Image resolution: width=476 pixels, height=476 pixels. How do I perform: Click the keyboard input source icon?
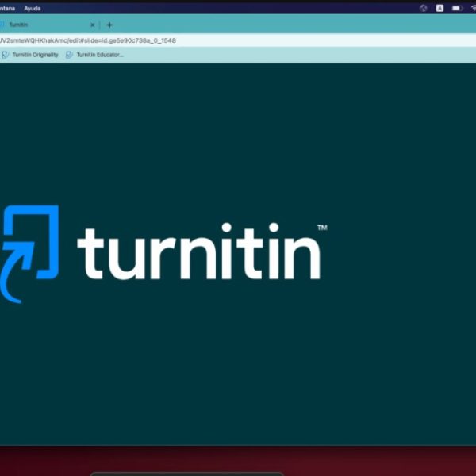coord(440,9)
